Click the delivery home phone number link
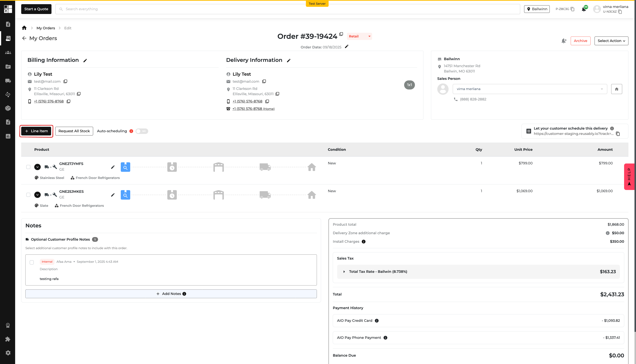 click(x=253, y=109)
